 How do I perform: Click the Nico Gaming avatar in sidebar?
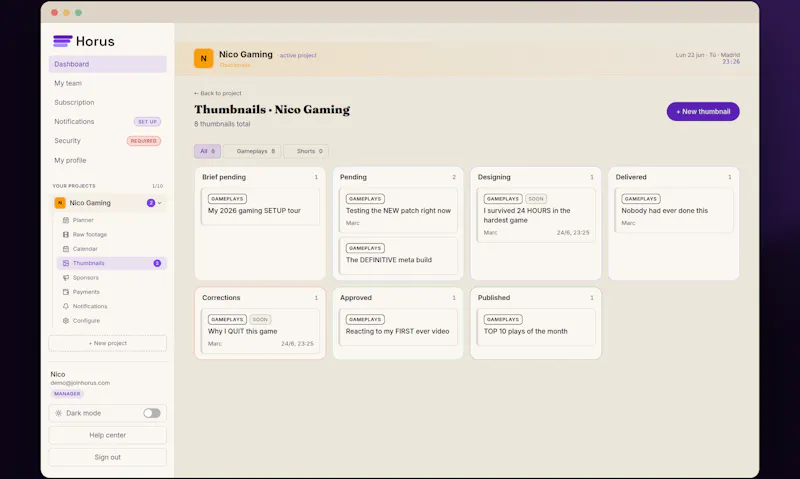click(60, 203)
